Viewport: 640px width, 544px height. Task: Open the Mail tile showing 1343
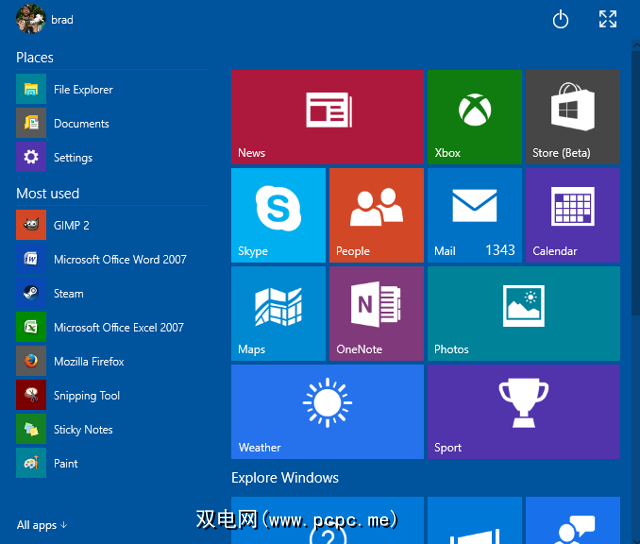(x=475, y=215)
